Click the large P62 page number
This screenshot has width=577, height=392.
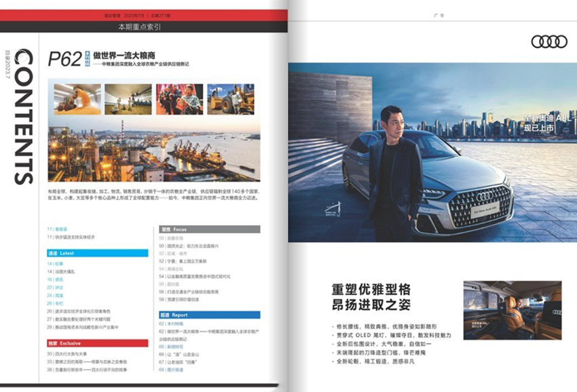[x=64, y=60]
